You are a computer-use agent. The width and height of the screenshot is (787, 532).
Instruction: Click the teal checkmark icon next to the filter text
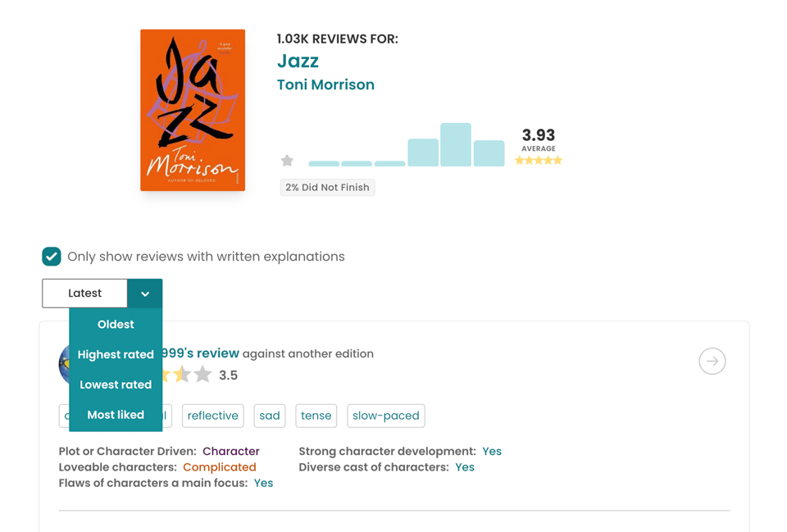51,256
